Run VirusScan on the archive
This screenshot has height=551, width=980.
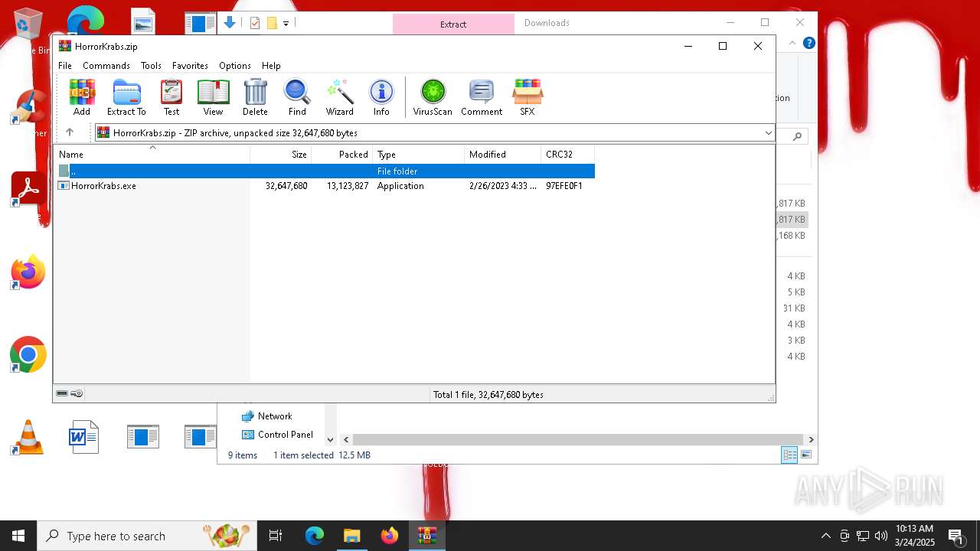point(433,97)
